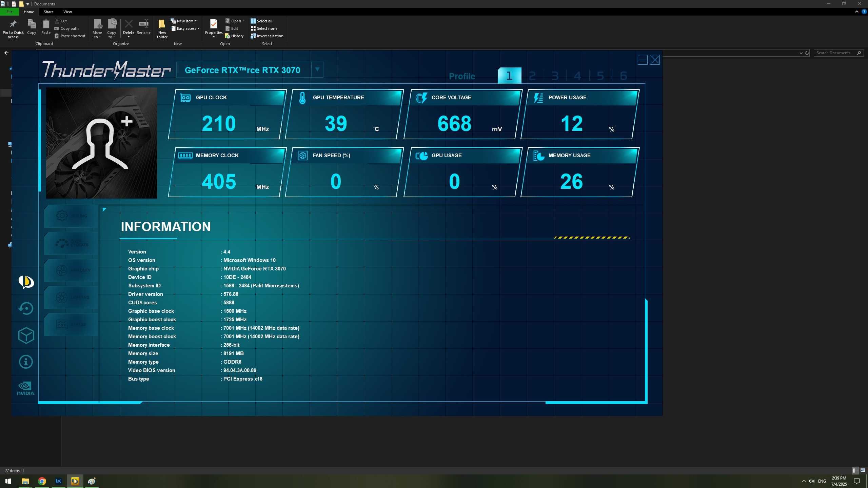Click the Explorer back arrow

coord(6,53)
